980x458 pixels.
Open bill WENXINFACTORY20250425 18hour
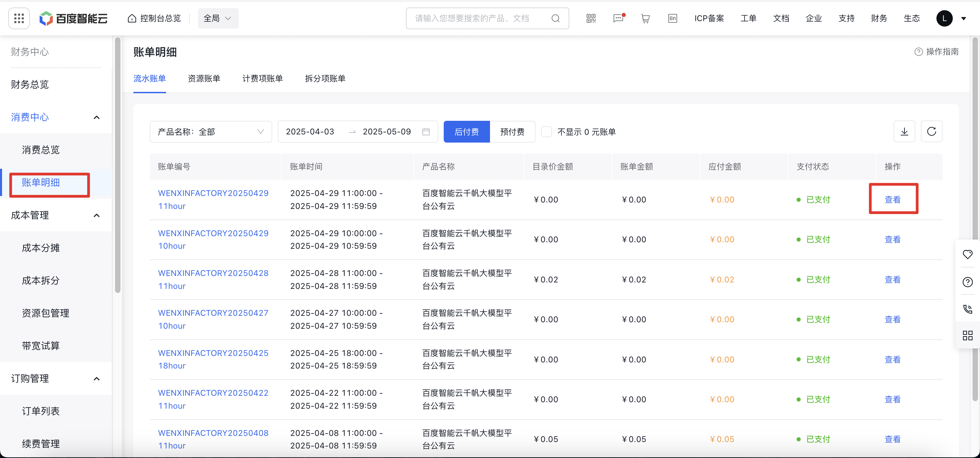click(x=213, y=359)
